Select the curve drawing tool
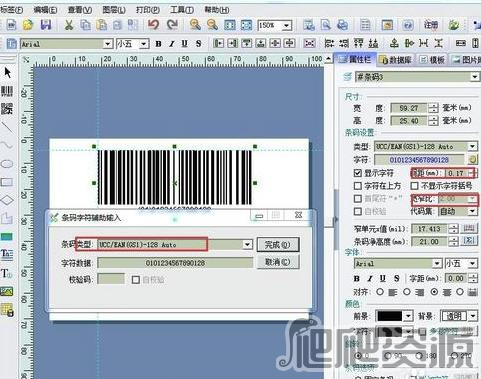The height and width of the screenshot is (379, 481). coord(7,145)
